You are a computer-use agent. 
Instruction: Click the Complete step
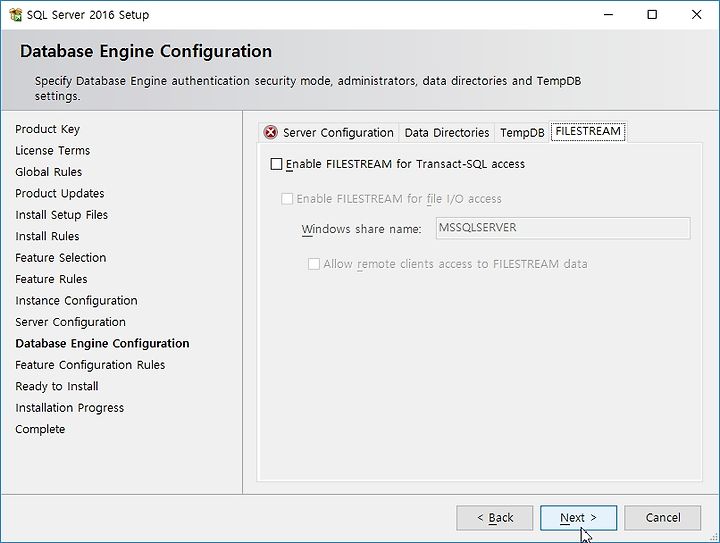(x=40, y=430)
